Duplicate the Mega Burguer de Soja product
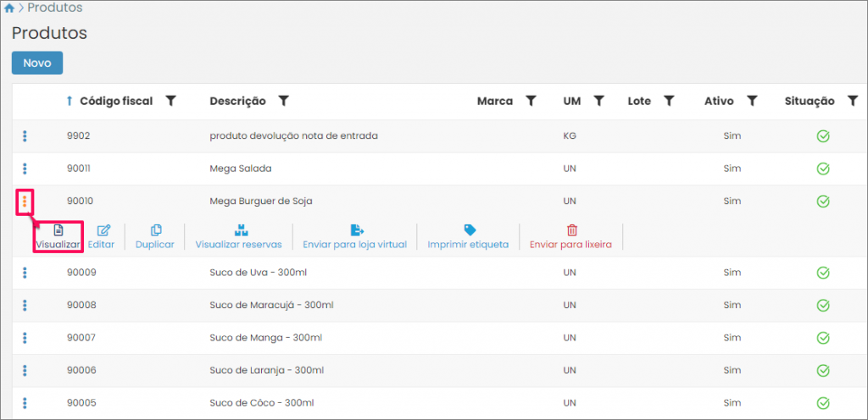This screenshot has height=420, width=868. pos(155,236)
